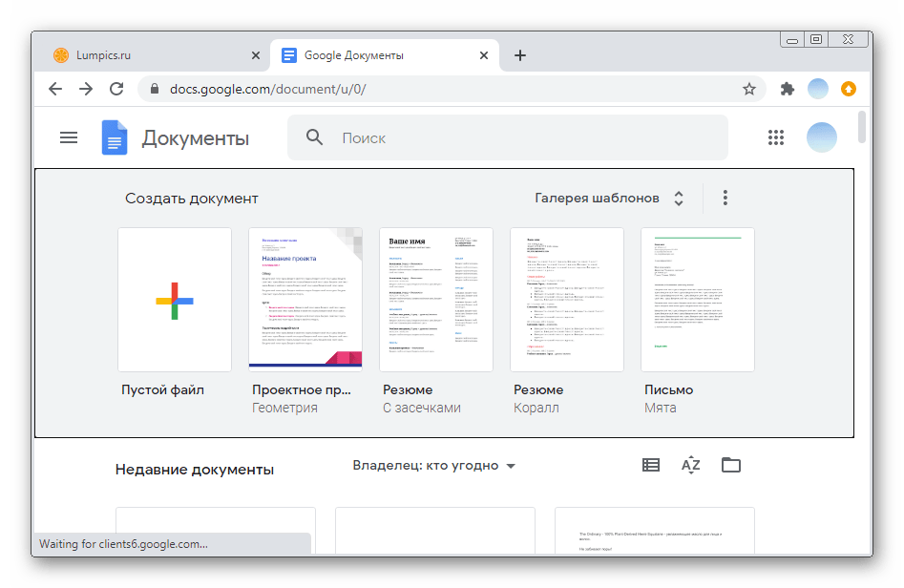Open the Google account avatar in Docs header
Screen dimensions: 904x588
(822, 137)
